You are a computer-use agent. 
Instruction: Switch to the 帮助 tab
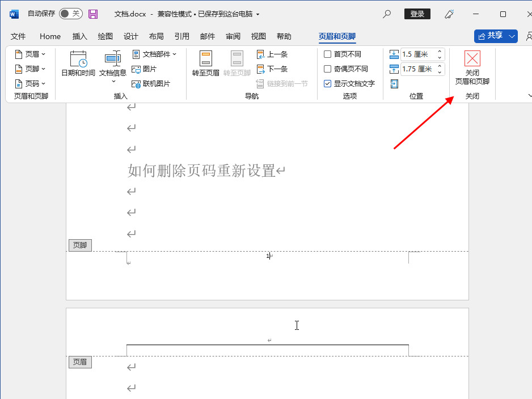pos(284,36)
